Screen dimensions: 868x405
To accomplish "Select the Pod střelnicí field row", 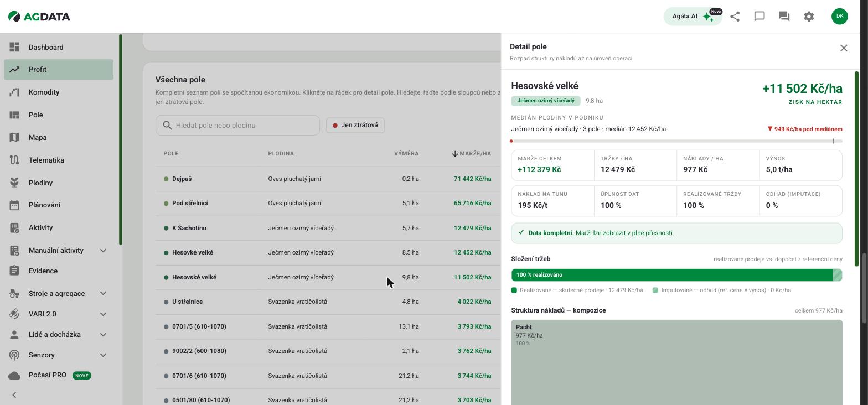I will point(328,204).
